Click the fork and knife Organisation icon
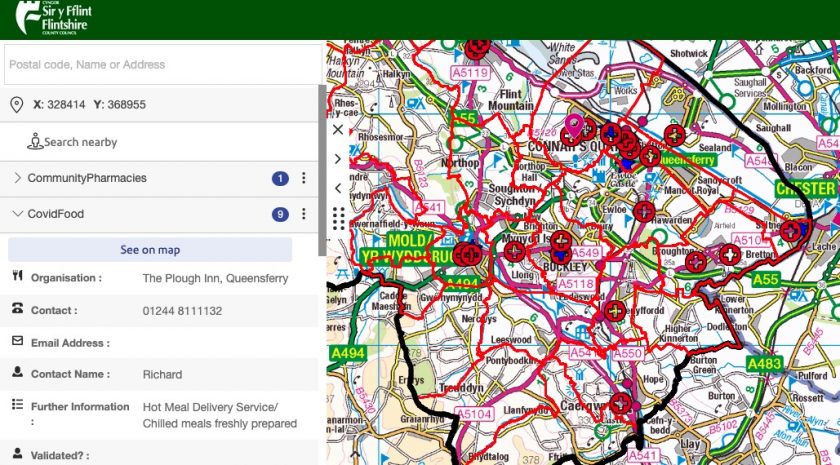840x465 pixels. pyautogui.click(x=18, y=276)
